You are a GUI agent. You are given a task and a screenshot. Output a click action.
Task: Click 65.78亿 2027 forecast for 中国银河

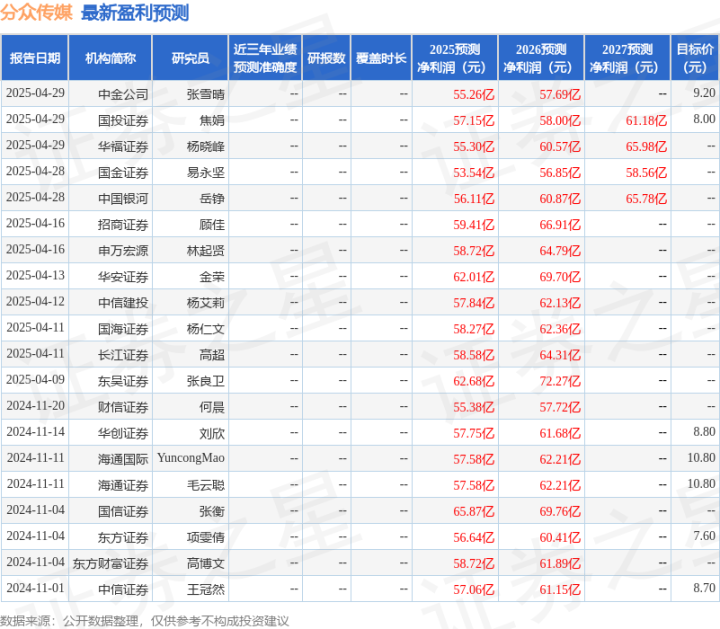[x=647, y=198]
